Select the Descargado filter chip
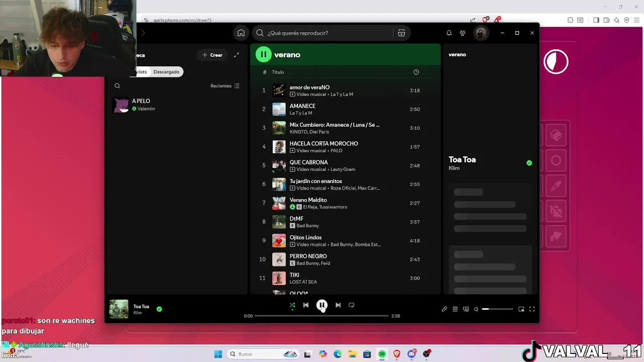 click(167, 72)
